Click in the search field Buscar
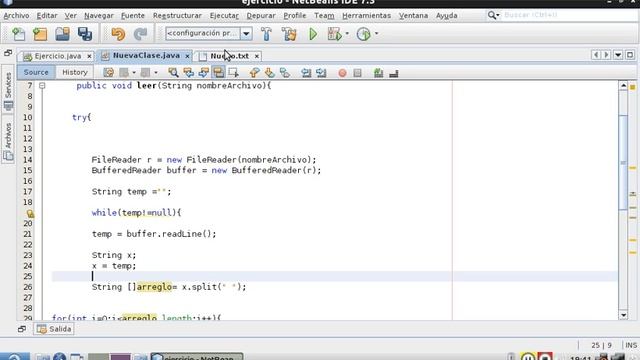This screenshot has width=640, height=360. [x=569, y=15]
